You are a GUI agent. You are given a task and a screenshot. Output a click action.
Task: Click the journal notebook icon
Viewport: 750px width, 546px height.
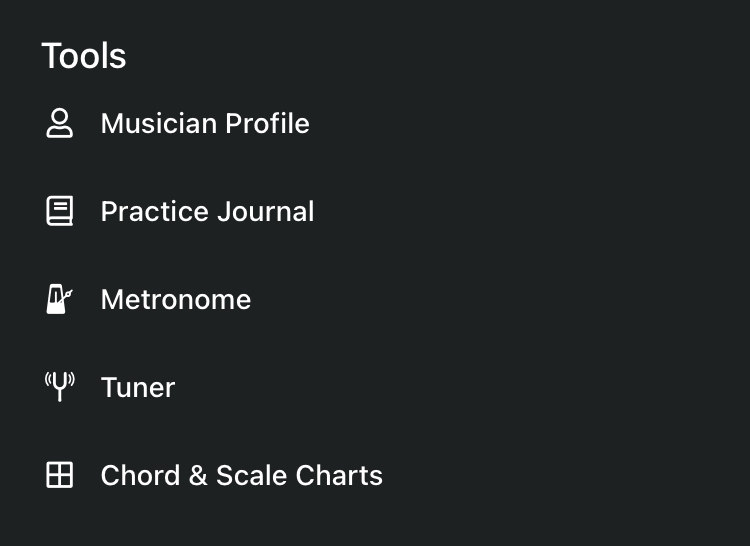click(x=59, y=211)
